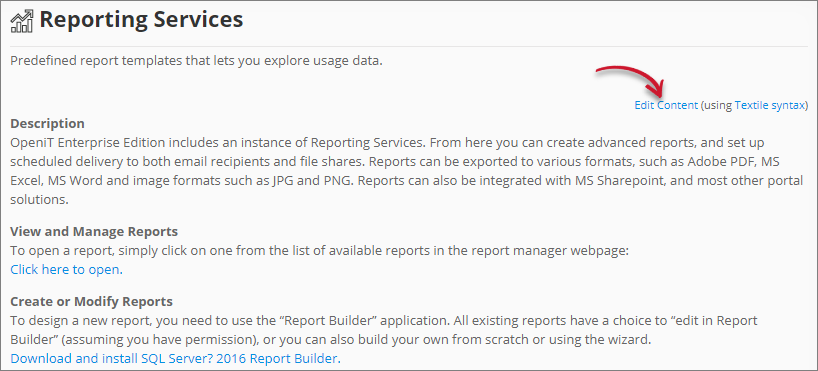Viewport: 818px width, 371px height.
Task: Click the Reporting Services page title
Action: [x=141, y=20]
